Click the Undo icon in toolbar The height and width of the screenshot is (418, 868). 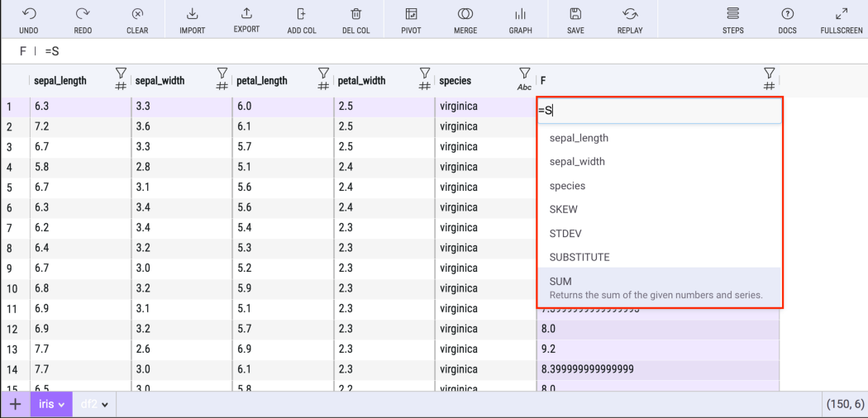27,14
